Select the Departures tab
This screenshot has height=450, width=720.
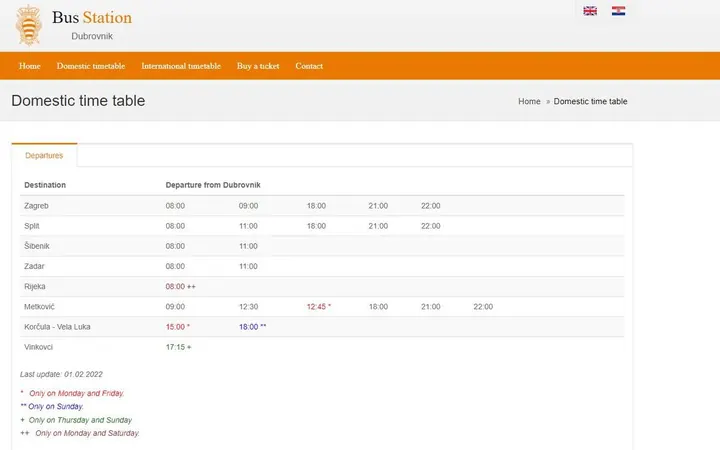[x=44, y=155]
